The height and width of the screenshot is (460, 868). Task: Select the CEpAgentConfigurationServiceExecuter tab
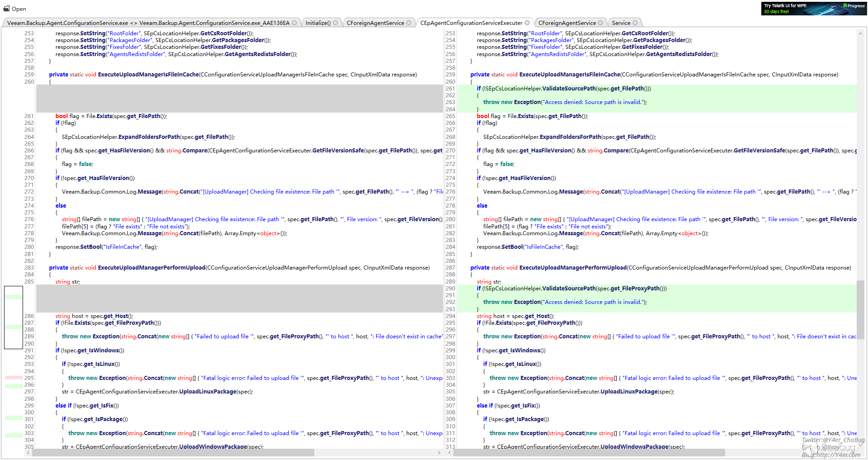click(471, 23)
